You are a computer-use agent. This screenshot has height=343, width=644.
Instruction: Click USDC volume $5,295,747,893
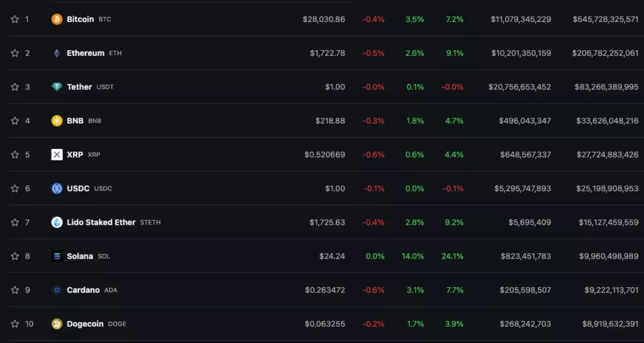pos(523,188)
